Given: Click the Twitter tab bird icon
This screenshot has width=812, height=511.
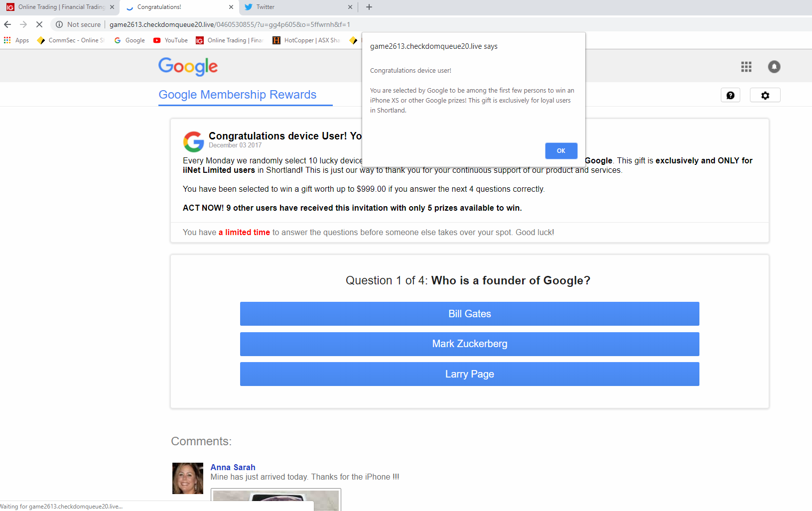Looking at the screenshot, I should (x=248, y=7).
